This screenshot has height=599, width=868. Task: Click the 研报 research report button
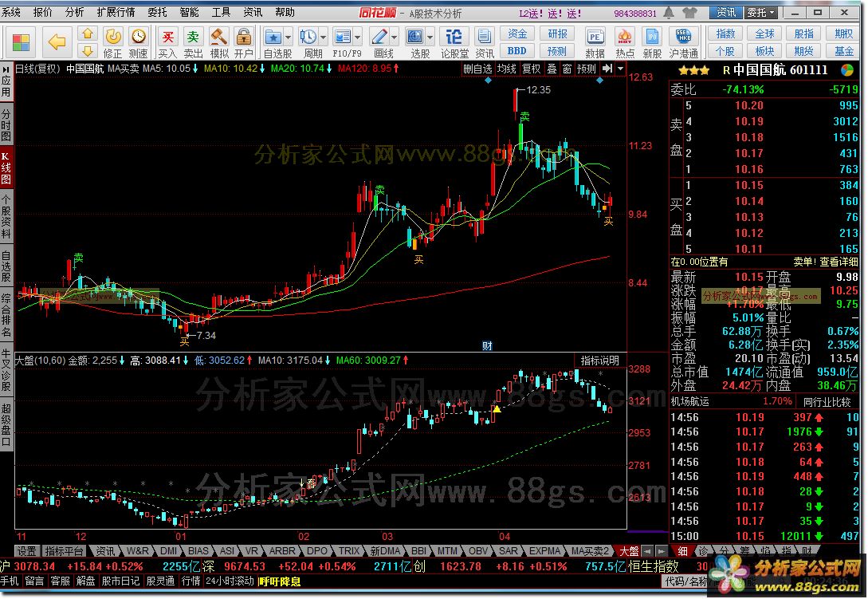(557, 33)
